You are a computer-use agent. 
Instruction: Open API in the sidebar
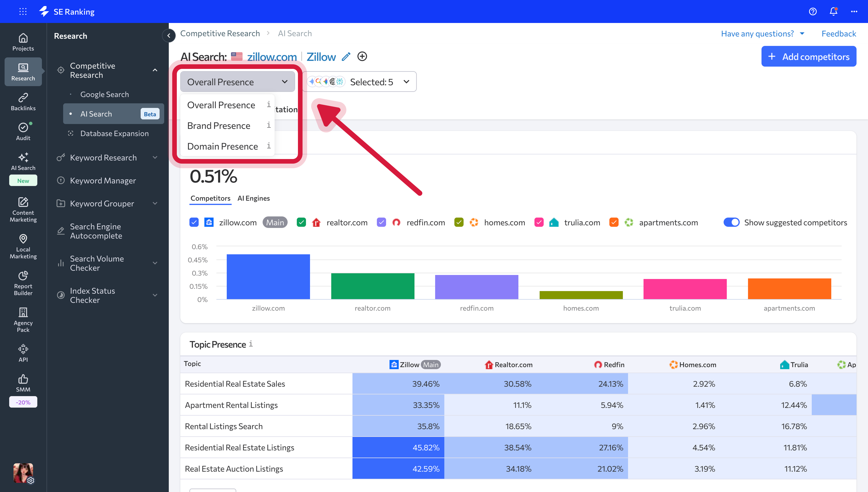pyautogui.click(x=23, y=353)
